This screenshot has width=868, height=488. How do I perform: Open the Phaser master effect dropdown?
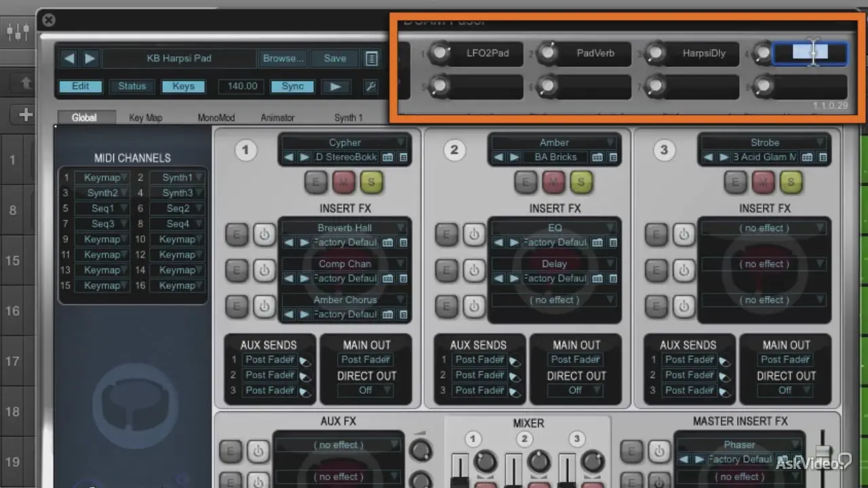coord(739,445)
